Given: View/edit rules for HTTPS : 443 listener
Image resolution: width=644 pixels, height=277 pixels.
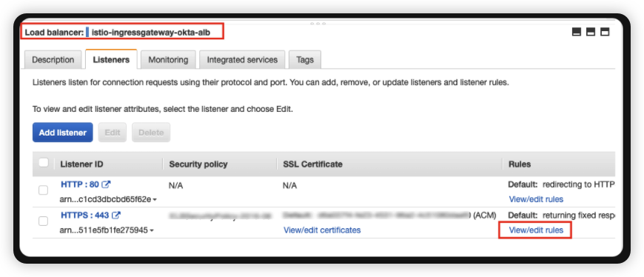Looking at the screenshot, I should [x=536, y=230].
